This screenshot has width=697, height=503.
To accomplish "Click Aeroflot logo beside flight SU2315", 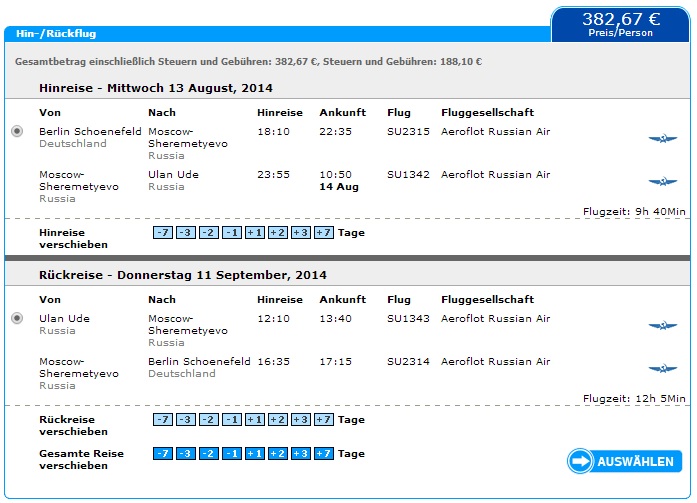I will tap(663, 139).
